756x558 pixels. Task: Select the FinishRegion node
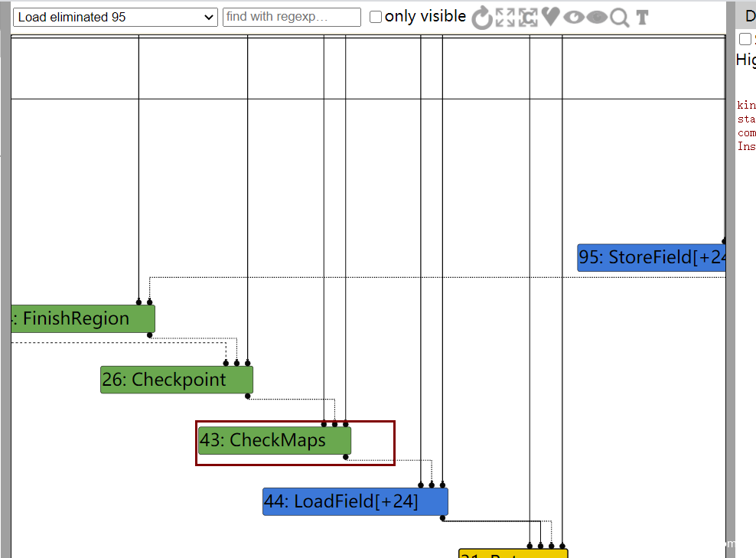pos(83,318)
